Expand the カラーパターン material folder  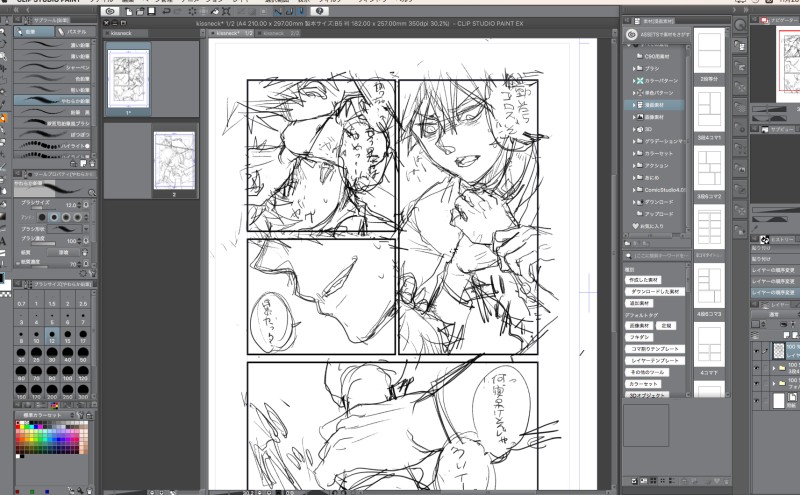pos(634,81)
